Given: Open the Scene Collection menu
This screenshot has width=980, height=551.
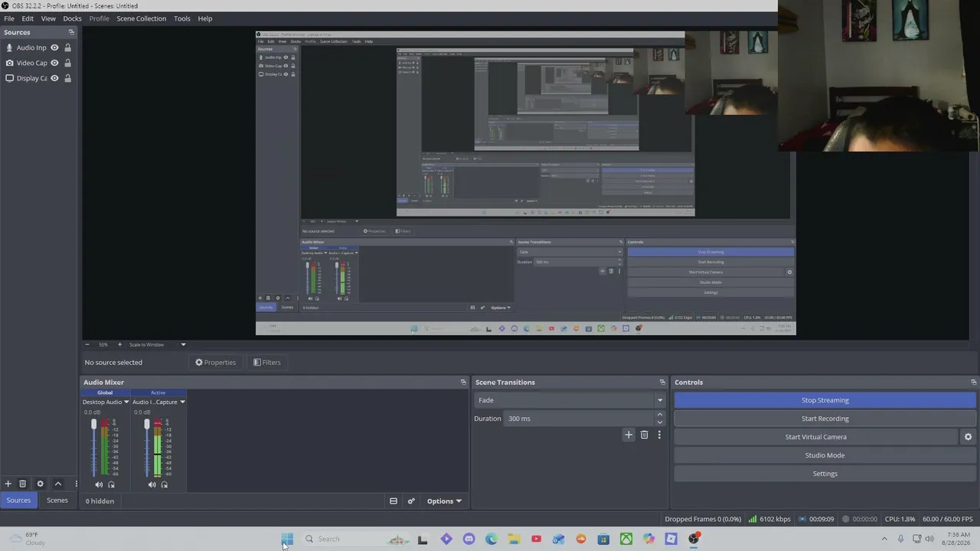Looking at the screenshot, I should click(x=142, y=18).
